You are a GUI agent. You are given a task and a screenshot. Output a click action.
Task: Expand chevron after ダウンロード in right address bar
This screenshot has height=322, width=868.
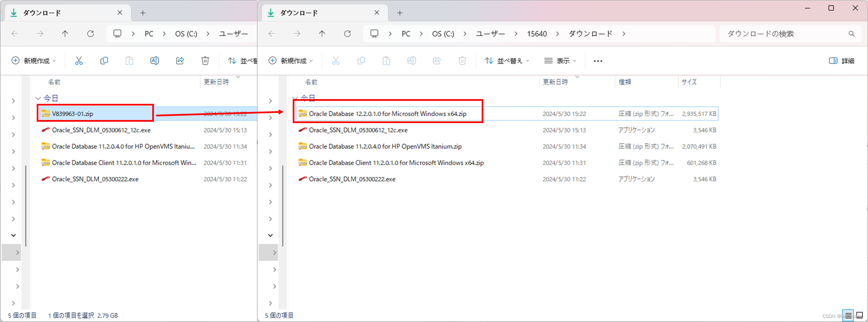pos(624,34)
